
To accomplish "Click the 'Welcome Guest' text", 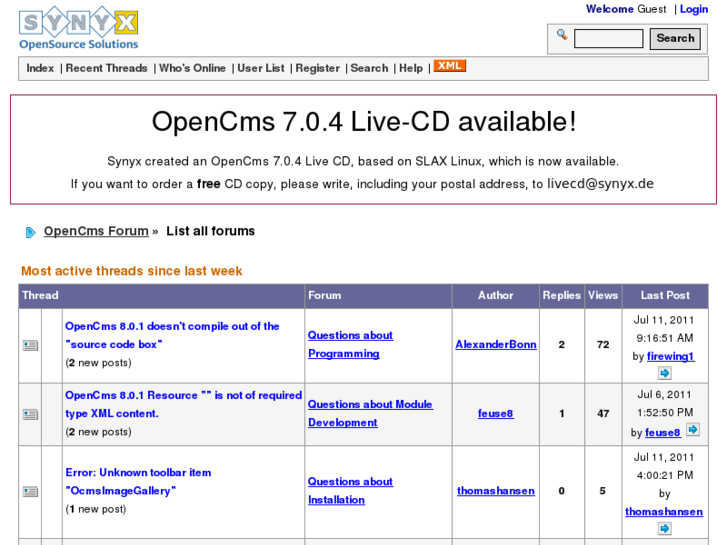I will (626, 9).
